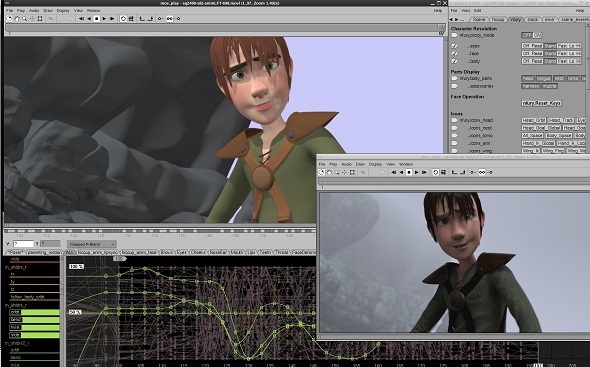
Task: Click folder icon beside .icons_neck row
Action: pyautogui.click(x=455, y=128)
